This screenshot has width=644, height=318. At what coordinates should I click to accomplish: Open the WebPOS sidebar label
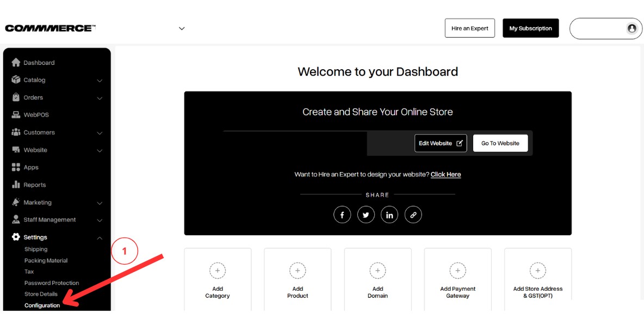pyautogui.click(x=36, y=115)
